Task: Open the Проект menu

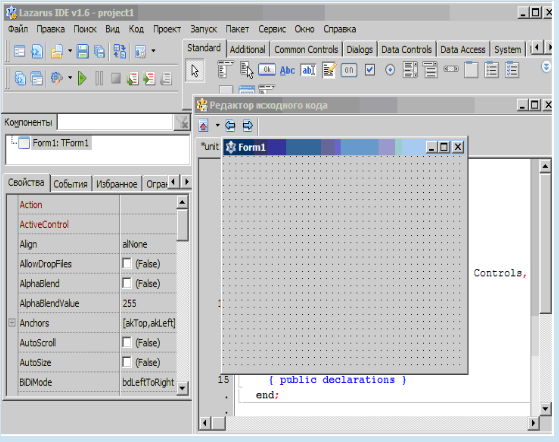Action: coord(167,29)
